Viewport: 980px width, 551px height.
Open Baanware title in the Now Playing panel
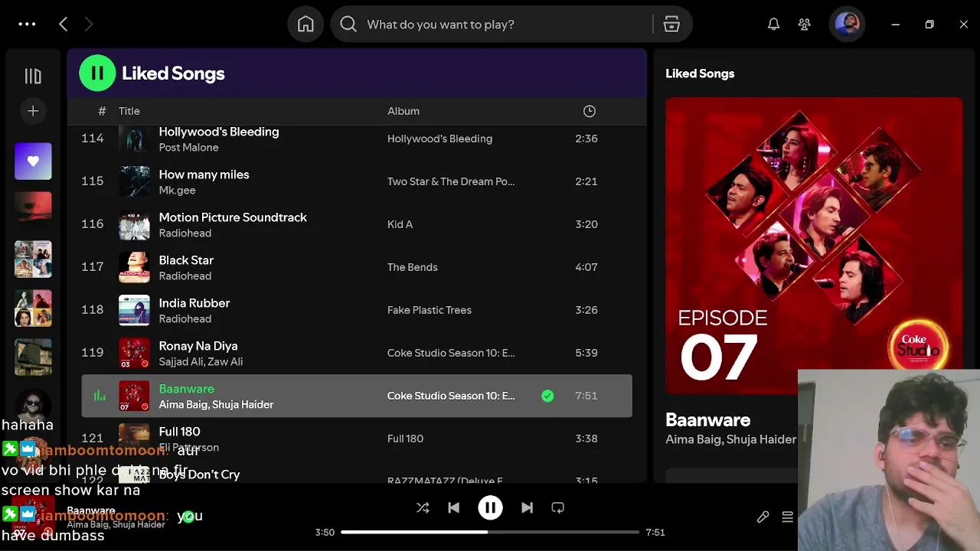pyautogui.click(x=707, y=419)
